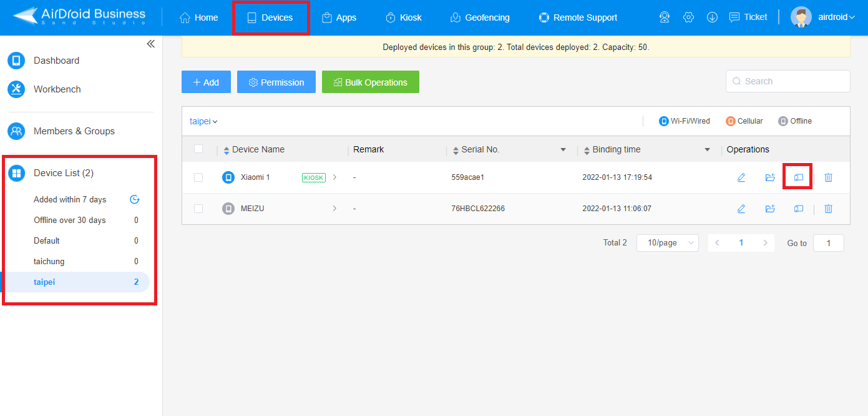This screenshot has height=416, width=868.
Task: Click the AirDroid Business logo
Action: click(x=79, y=17)
